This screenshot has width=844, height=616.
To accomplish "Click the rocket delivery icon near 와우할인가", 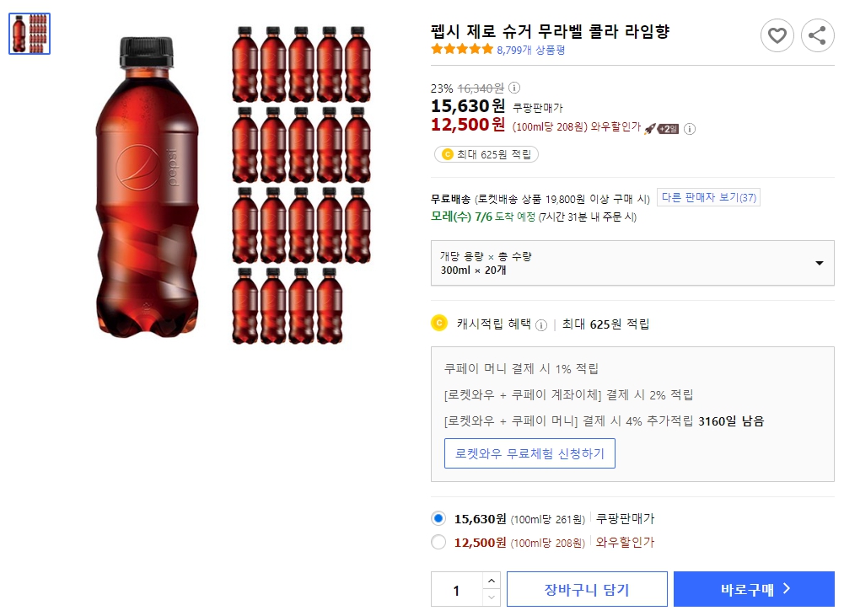I will pyautogui.click(x=649, y=129).
